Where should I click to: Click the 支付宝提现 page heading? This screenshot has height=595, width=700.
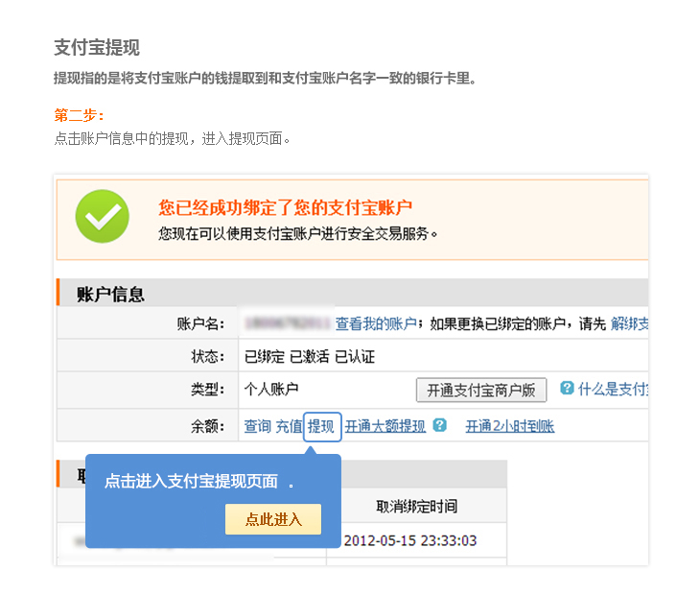(x=97, y=48)
